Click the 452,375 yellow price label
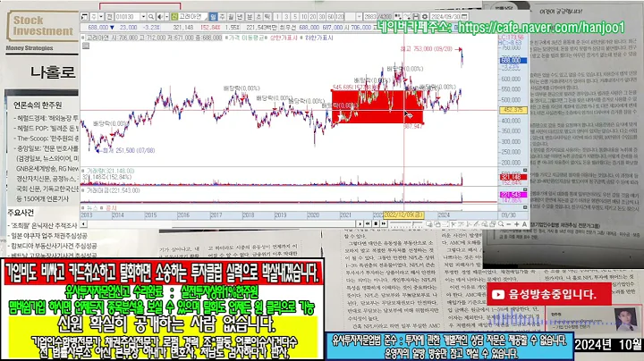The image size is (644, 361). tap(513, 110)
